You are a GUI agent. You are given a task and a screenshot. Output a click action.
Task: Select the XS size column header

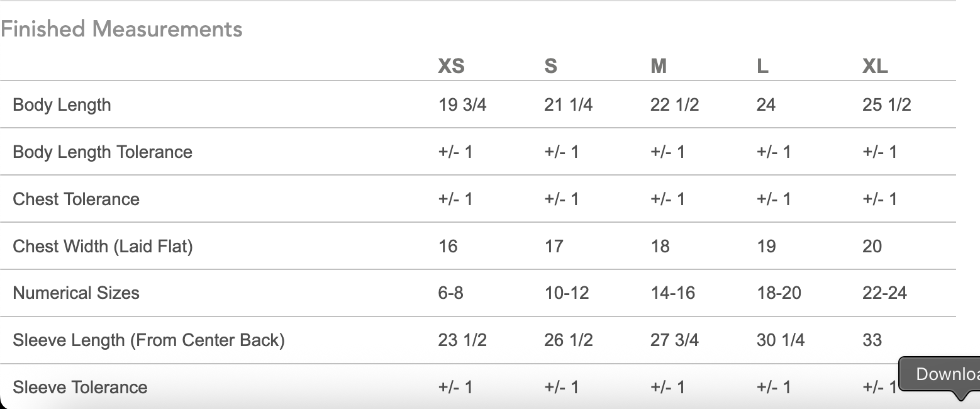[451, 65]
